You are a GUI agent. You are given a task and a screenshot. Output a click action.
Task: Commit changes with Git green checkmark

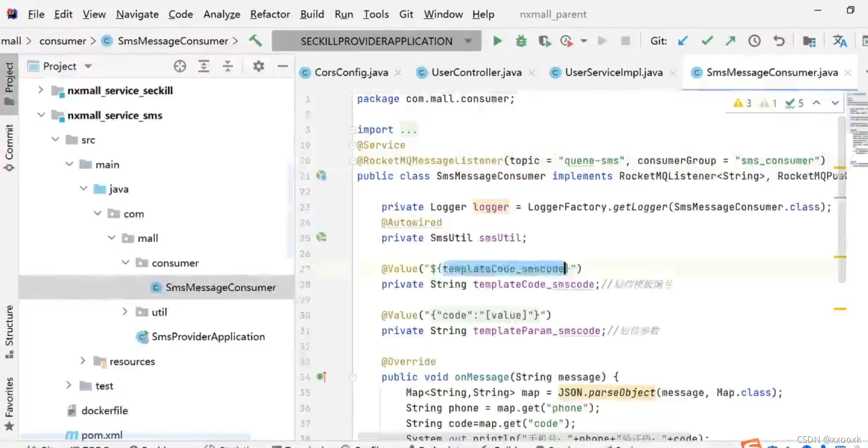707,41
